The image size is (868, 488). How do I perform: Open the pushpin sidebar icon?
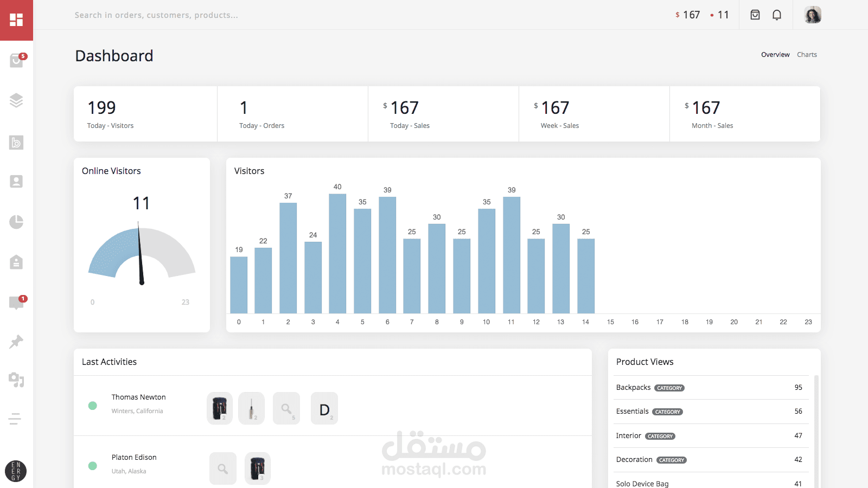pos(16,342)
